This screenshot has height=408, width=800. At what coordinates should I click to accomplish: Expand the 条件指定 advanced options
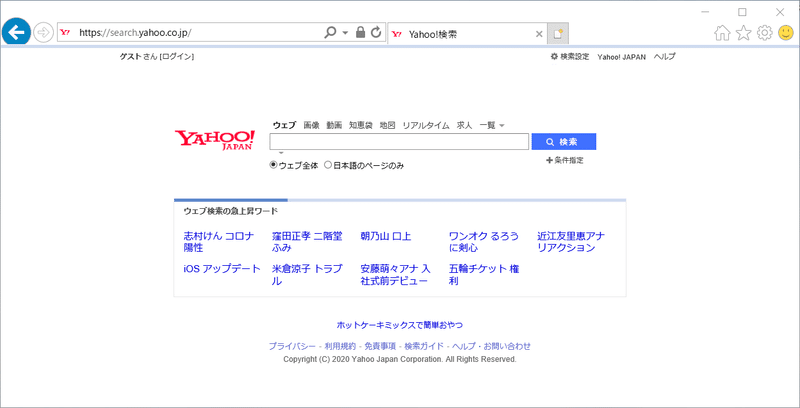(565, 160)
